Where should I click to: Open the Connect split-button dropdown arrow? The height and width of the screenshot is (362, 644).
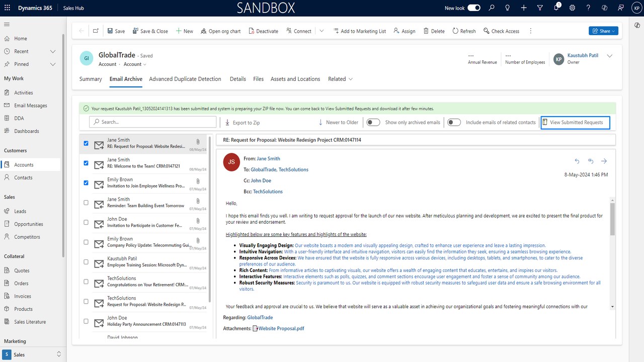(321, 31)
